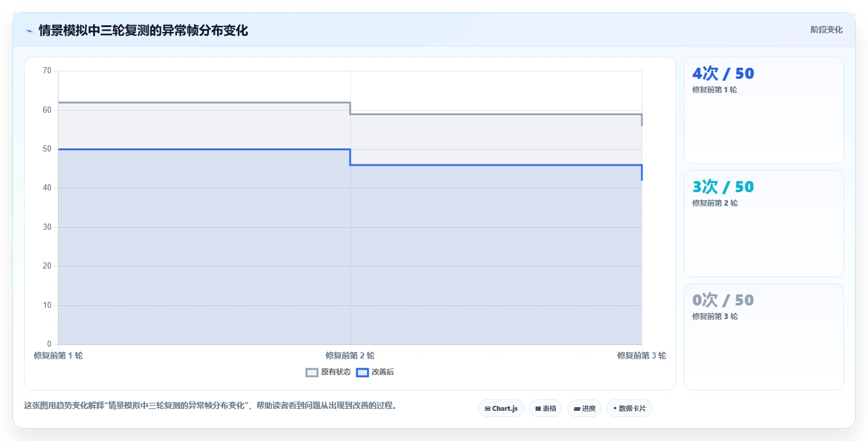Click the blue 改善后 legend swatch
This screenshot has height=441, width=868.
(x=362, y=372)
